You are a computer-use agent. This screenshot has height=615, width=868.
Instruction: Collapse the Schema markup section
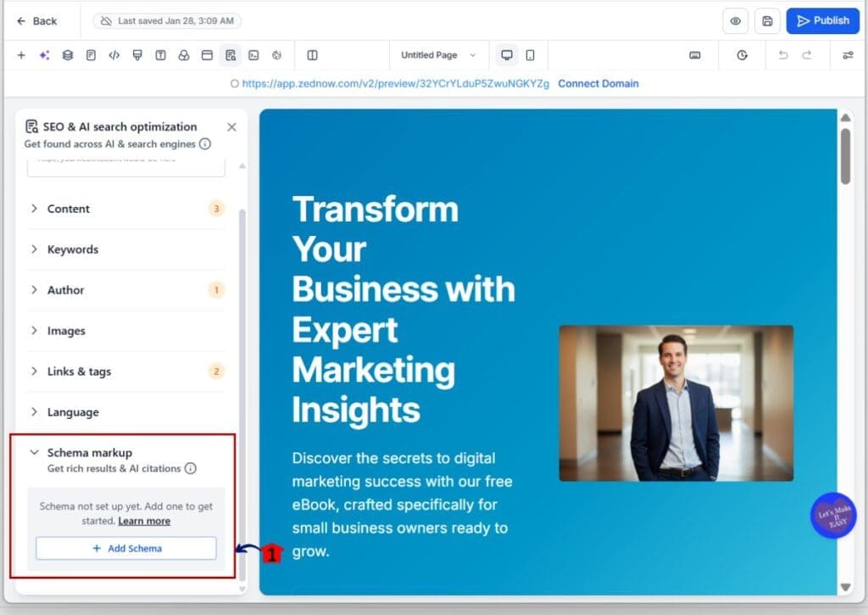pos(35,453)
